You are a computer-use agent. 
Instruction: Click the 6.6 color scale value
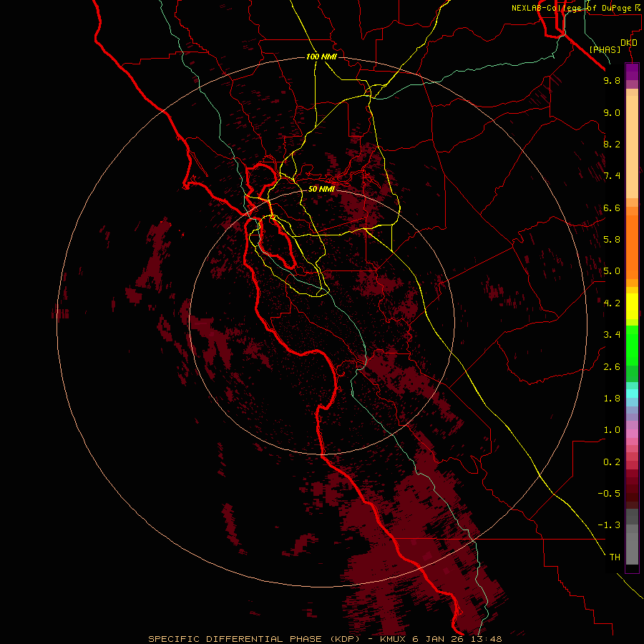tap(612, 208)
